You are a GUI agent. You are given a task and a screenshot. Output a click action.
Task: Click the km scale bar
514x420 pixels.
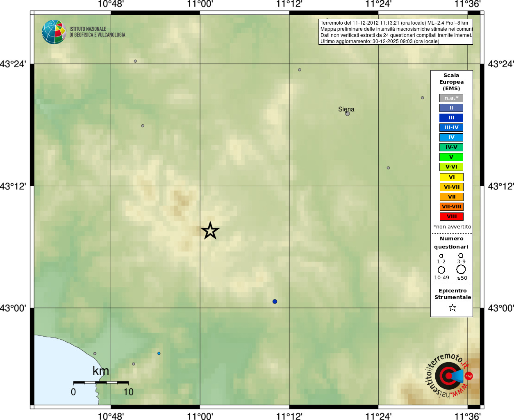pyautogui.click(x=101, y=382)
